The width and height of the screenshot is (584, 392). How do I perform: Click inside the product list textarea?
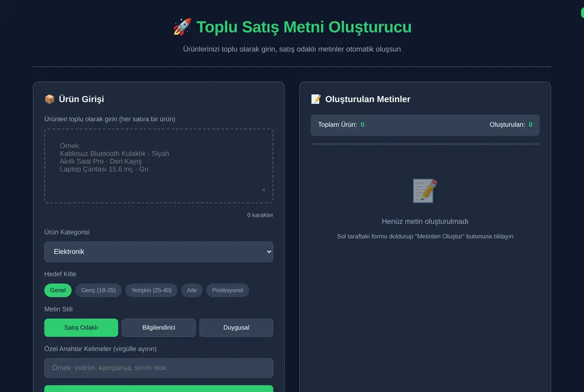click(159, 166)
